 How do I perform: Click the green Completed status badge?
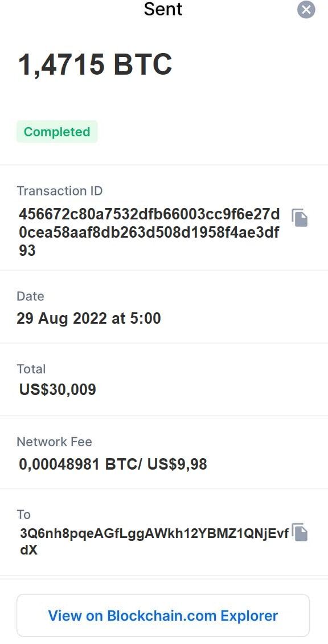point(57,132)
